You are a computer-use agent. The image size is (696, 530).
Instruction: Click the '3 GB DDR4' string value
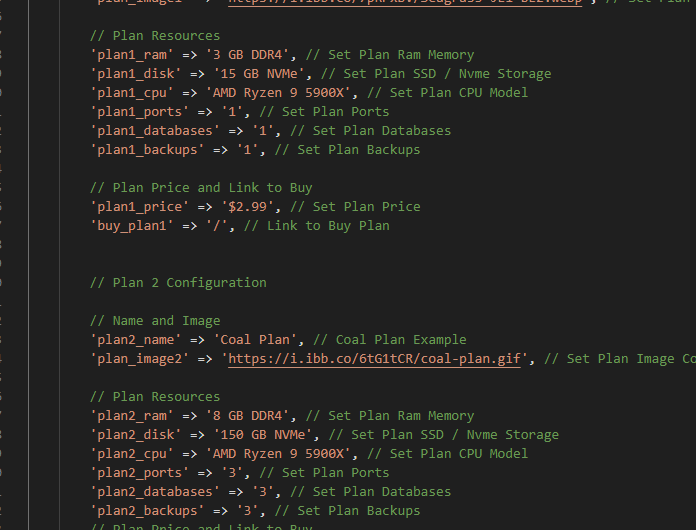228,55
